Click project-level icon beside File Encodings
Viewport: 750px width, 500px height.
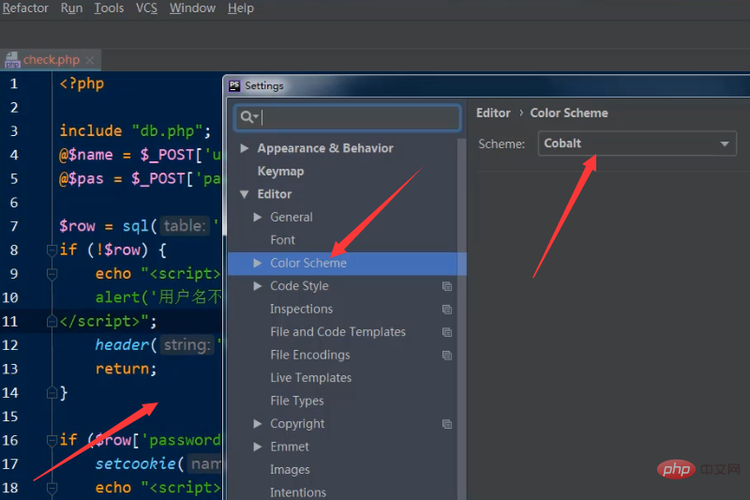447,356
